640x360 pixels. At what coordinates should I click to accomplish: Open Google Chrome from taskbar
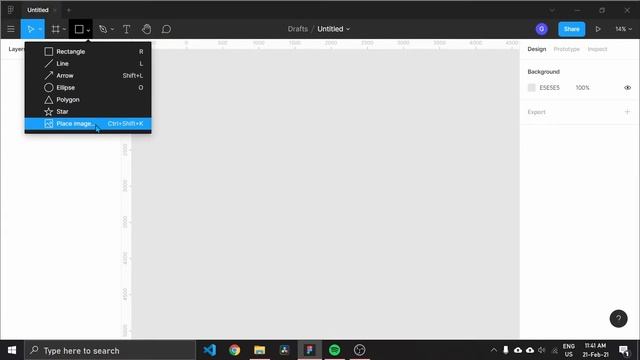(234, 350)
